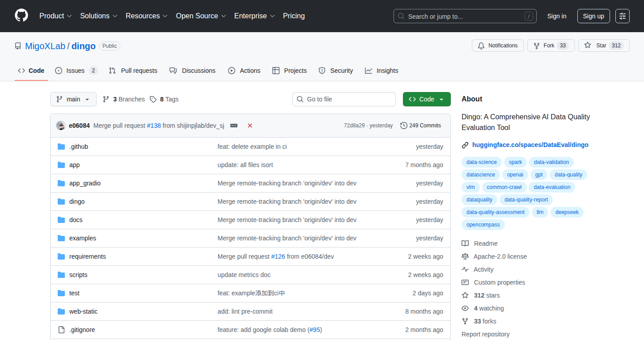Open the Actions tab

tap(244, 71)
